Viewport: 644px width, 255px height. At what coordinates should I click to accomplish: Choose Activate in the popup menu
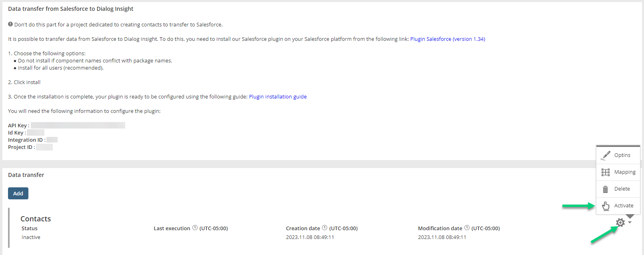[x=618, y=206]
